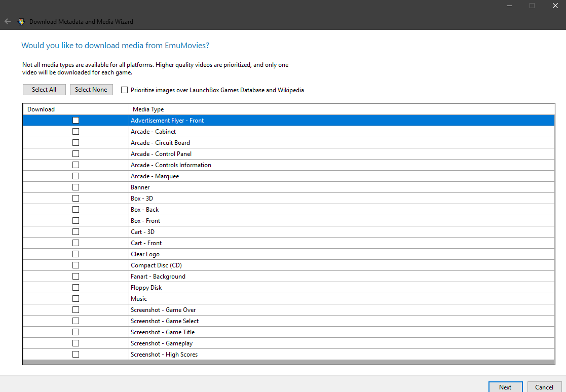This screenshot has height=392, width=566.
Task: Select the Compact Disc (CD) text
Action: point(156,265)
